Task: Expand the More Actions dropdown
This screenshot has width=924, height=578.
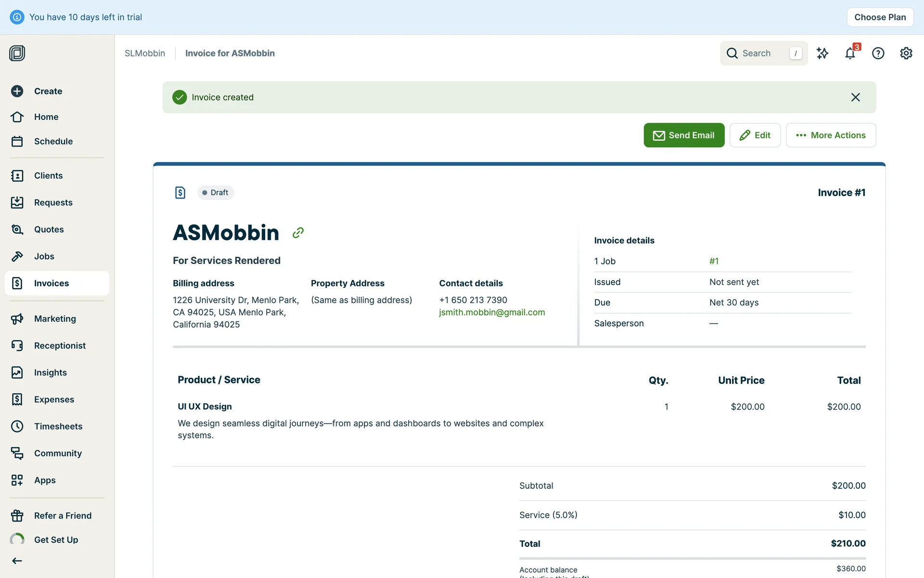Action: [831, 135]
